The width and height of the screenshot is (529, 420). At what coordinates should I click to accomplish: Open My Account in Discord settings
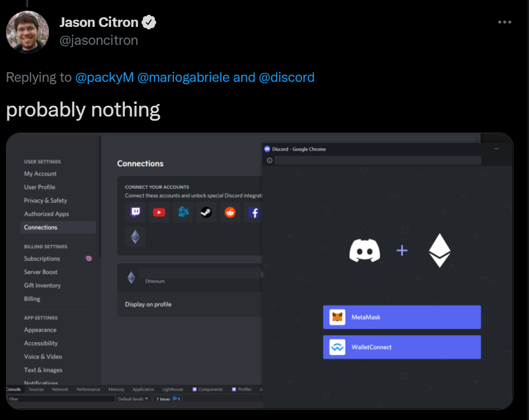[x=40, y=174]
